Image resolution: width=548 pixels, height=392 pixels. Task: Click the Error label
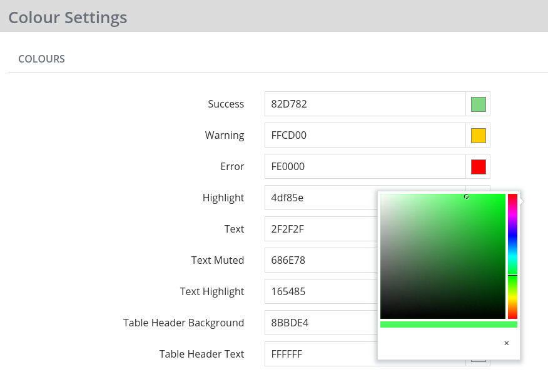click(232, 166)
